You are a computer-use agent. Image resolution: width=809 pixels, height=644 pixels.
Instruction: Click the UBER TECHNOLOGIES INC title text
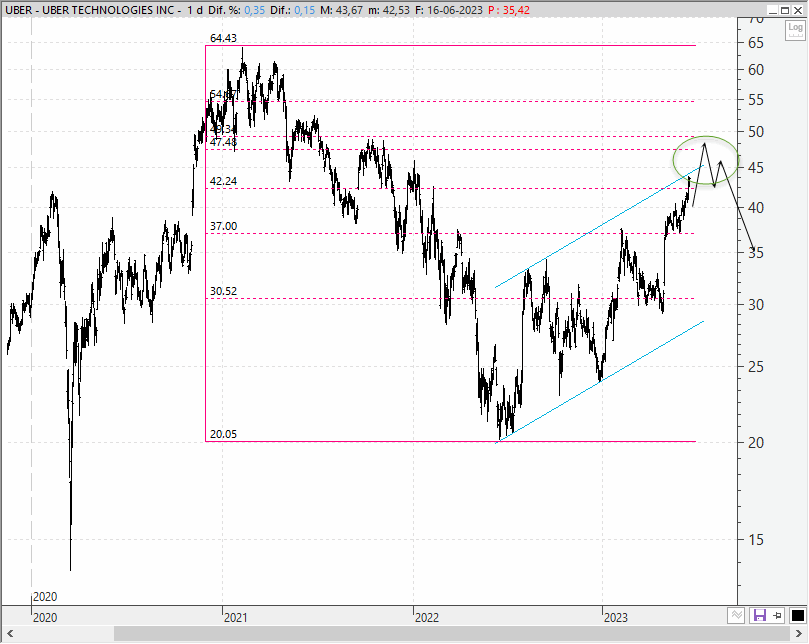point(108,10)
